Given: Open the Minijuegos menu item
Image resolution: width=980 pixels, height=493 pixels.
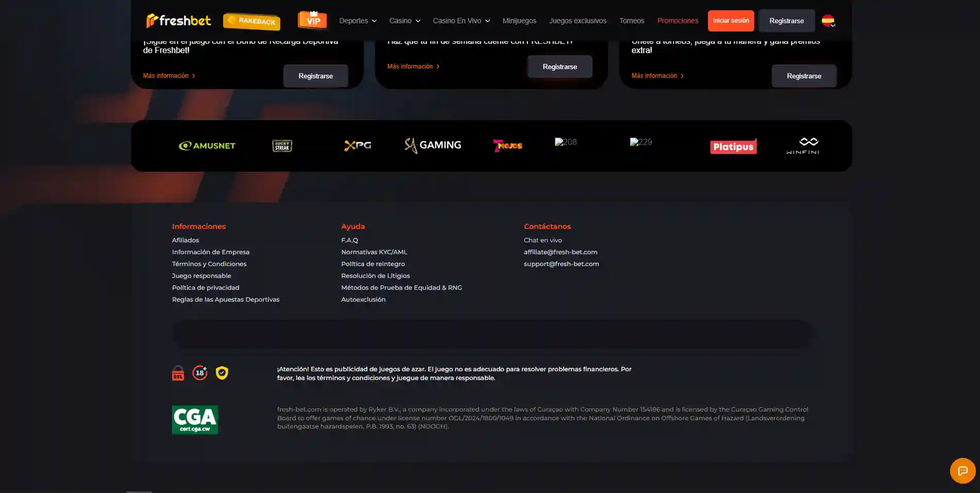Looking at the screenshot, I should point(519,21).
